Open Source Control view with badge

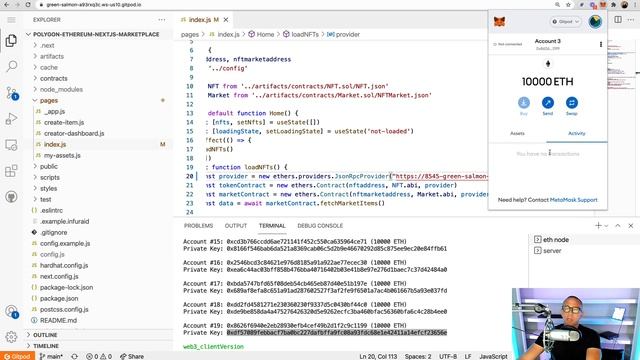point(11,93)
